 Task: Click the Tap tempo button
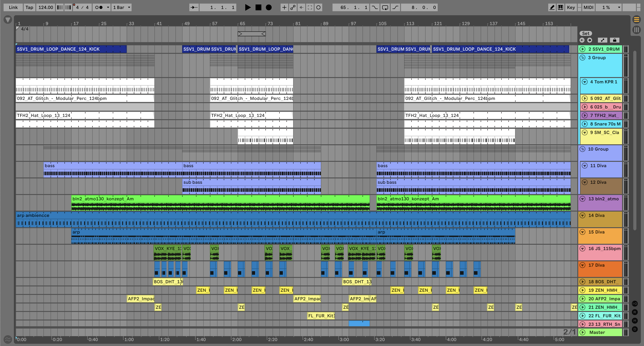29,7
